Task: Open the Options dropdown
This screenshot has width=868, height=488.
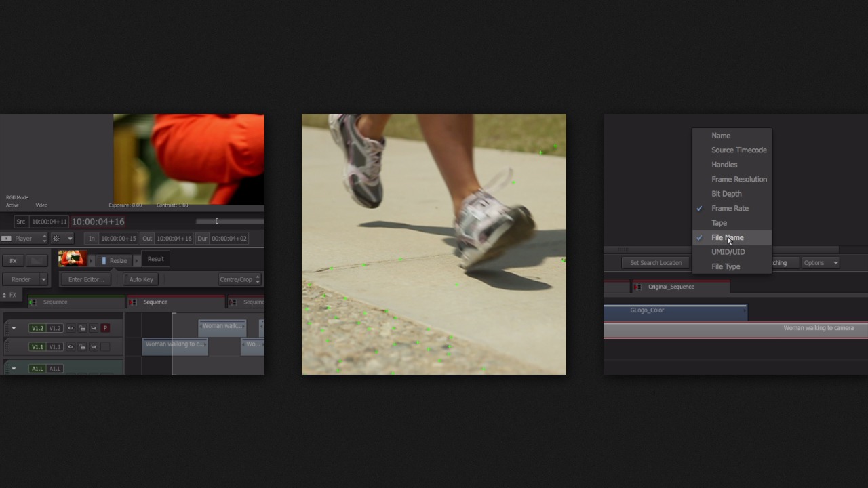Action: pyautogui.click(x=821, y=262)
